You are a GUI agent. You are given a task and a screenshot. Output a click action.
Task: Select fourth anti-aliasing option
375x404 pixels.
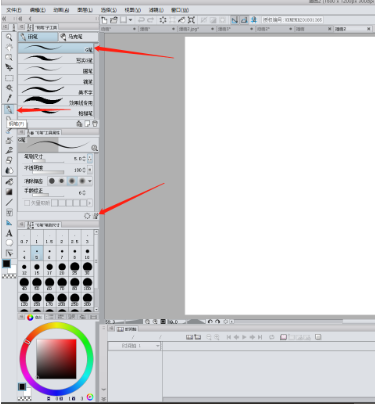(82, 181)
